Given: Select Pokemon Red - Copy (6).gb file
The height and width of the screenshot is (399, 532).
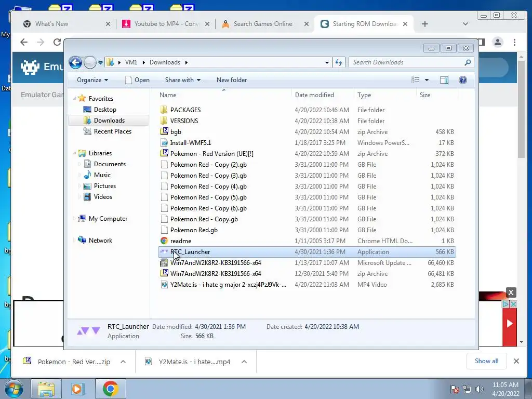Looking at the screenshot, I should [208, 208].
